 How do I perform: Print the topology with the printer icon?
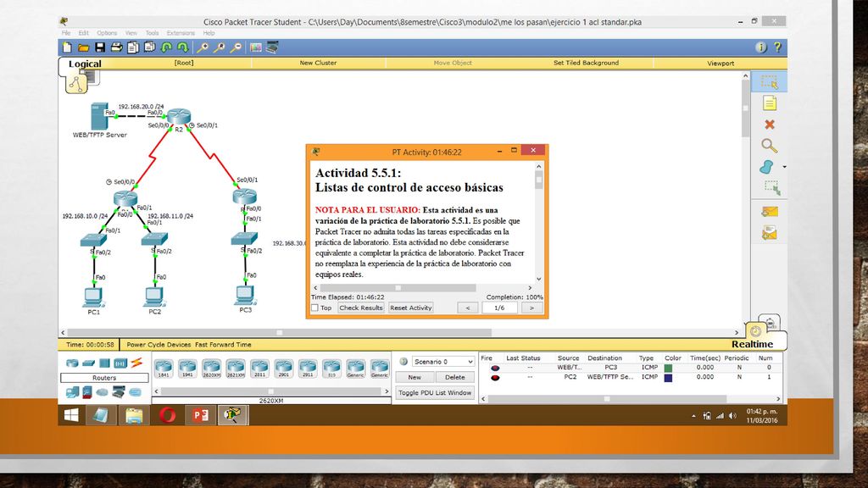point(116,47)
